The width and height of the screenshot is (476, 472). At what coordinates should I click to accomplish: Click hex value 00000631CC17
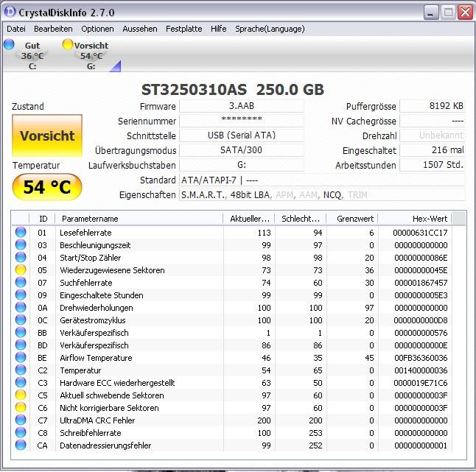click(x=420, y=233)
